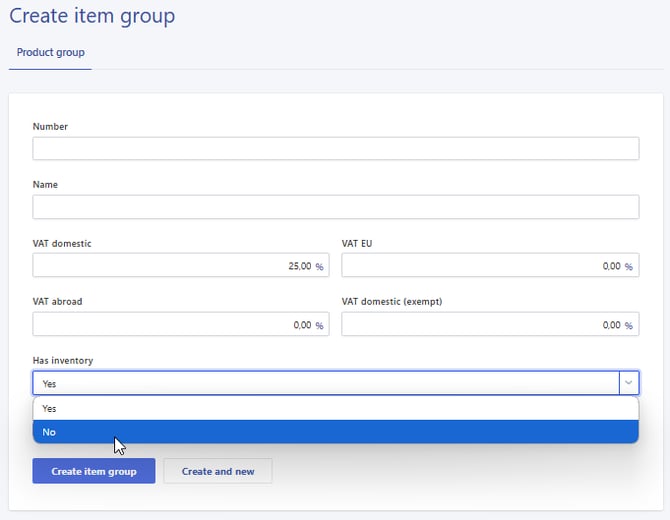Click the Number field label

[50, 126]
